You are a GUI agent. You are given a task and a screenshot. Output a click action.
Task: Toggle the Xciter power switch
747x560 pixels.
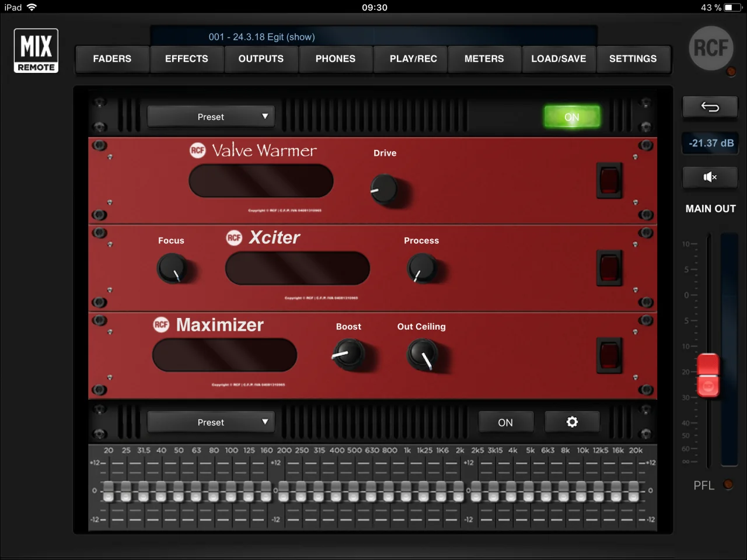[609, 268]
